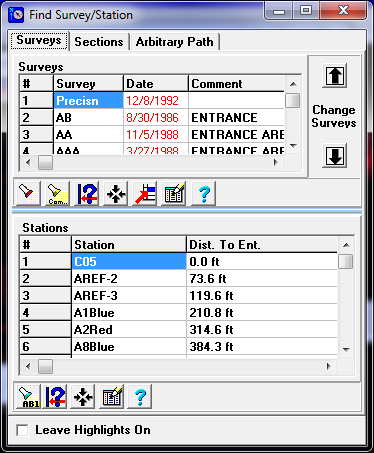Close the Find Survey/Station window
This screenshot has height=453, width=374.
point(343,11)
